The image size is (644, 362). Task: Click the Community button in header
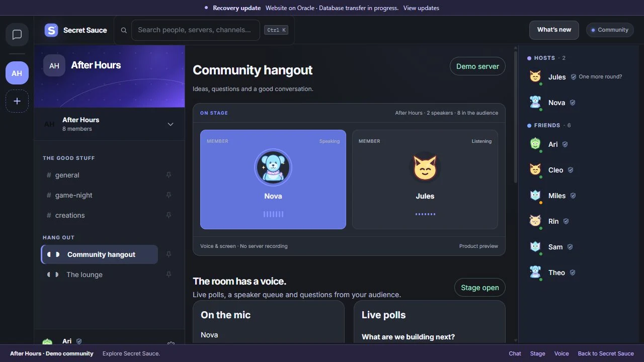[x=610, y=30]
